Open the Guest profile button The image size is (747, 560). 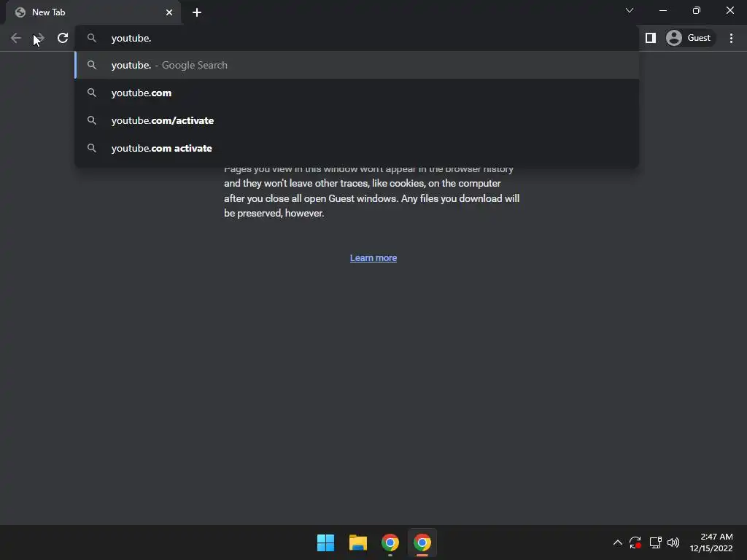[x=690, y=38]
